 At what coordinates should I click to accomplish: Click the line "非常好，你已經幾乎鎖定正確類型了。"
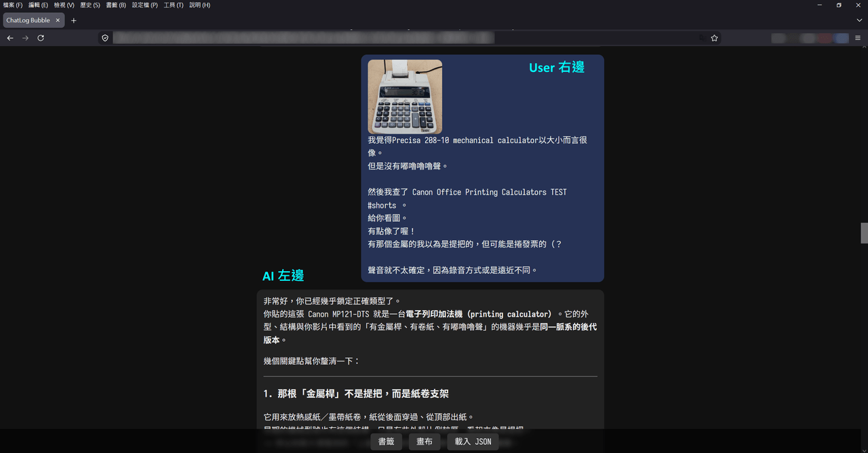point(332,301)
